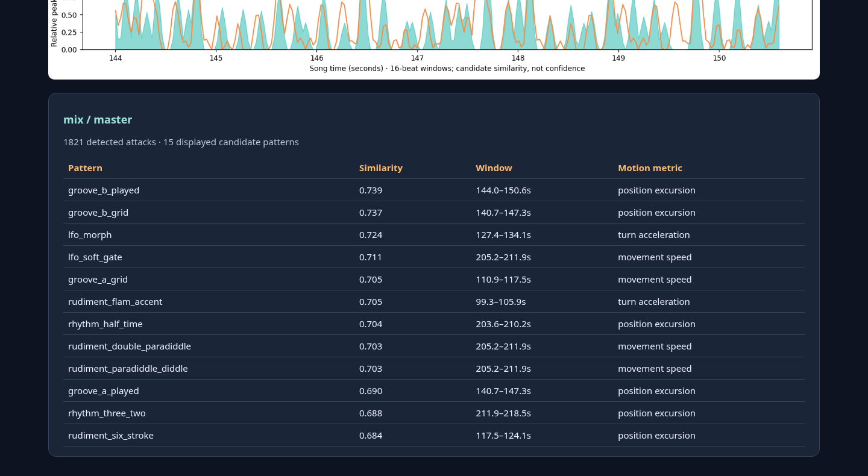Click the 127.4–134.1s window cell

pos(503,234)
